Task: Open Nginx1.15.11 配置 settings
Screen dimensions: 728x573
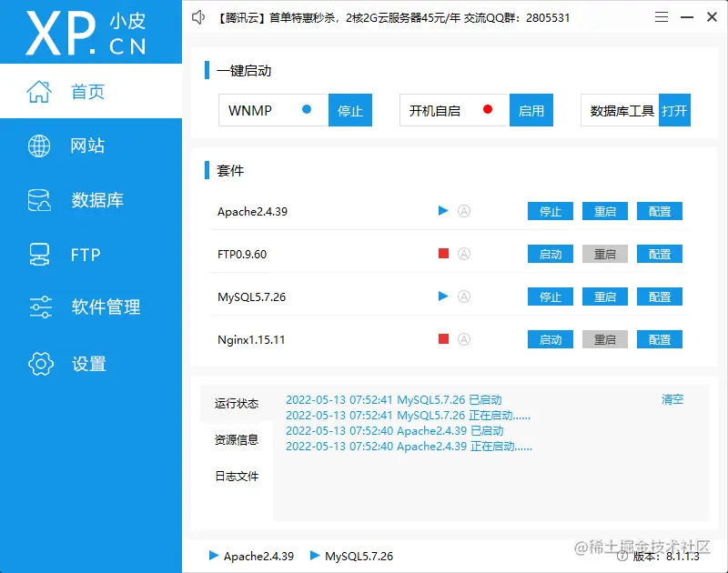Action: coord(659,339)
